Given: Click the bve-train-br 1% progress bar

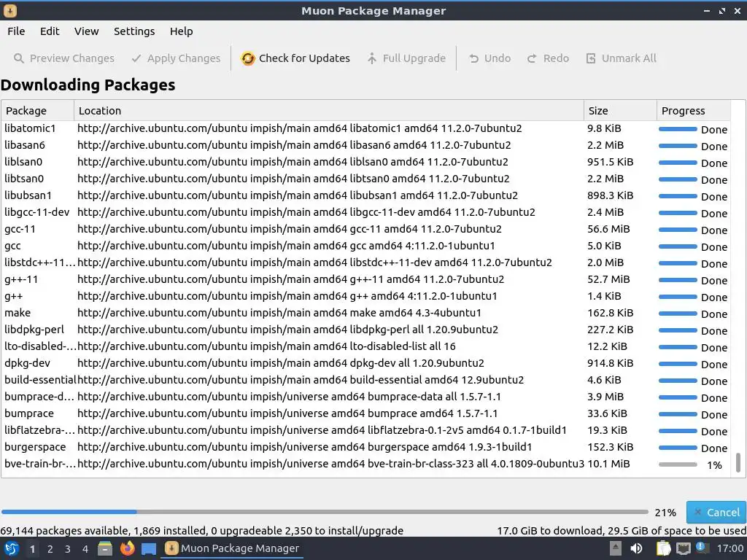Looking at the screenshot, I should [x=678, y=464].
